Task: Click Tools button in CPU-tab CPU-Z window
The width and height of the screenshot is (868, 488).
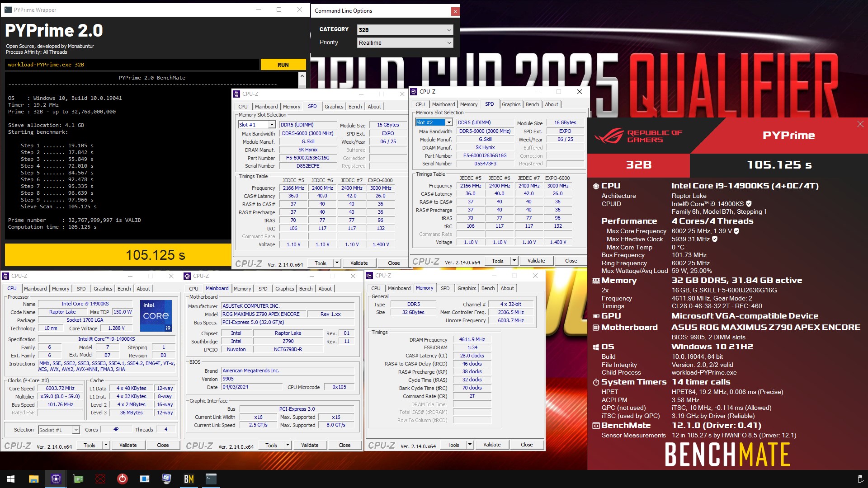Action: [90, 445]
